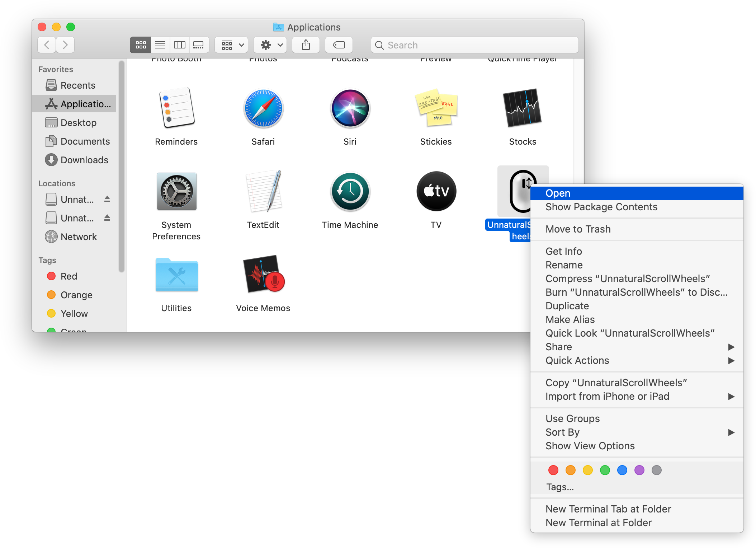Click the Finder search input field
756x548 pixels.
tap(473, 45)
